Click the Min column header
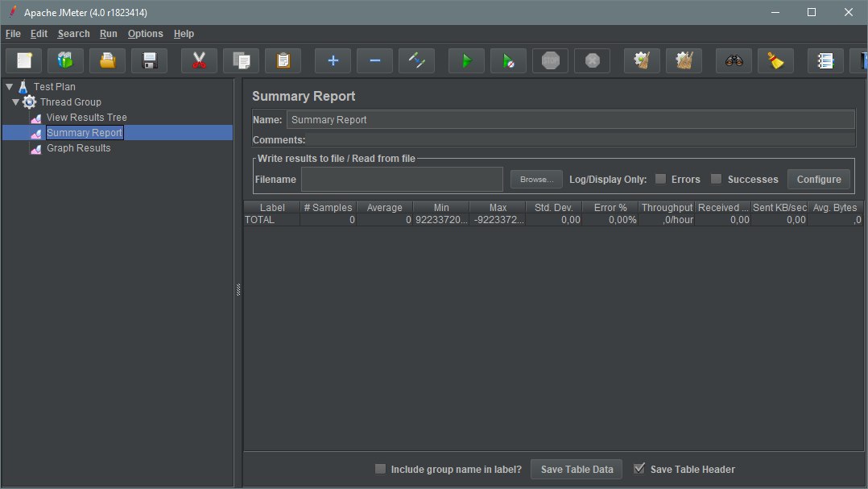This screenshot has width=868, height=489. (441, 207)
